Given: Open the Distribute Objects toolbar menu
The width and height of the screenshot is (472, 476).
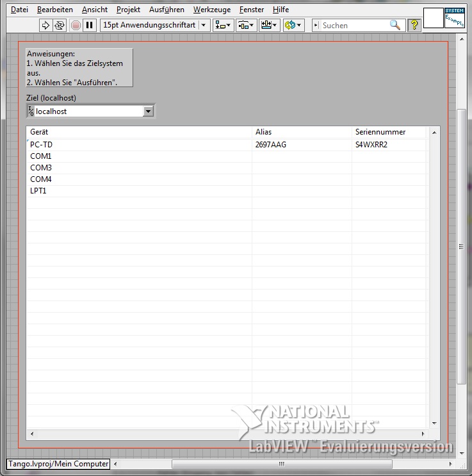Looking at the screenshot, I should (246, 25).
